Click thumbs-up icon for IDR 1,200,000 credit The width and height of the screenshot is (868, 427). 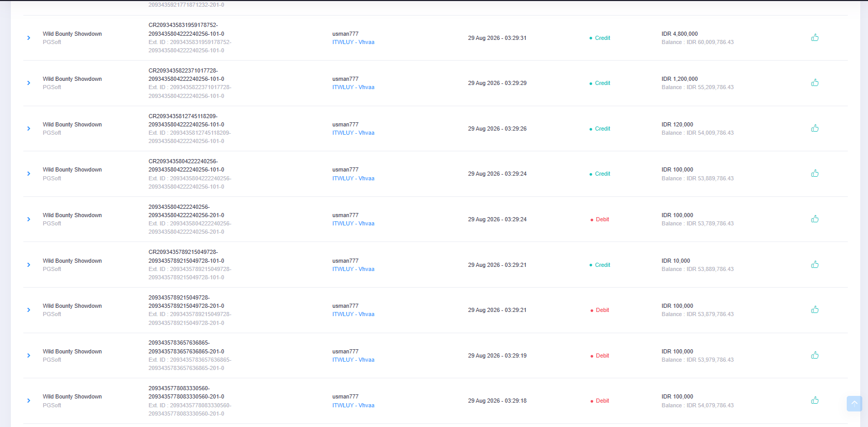click(x=815, y=82)
